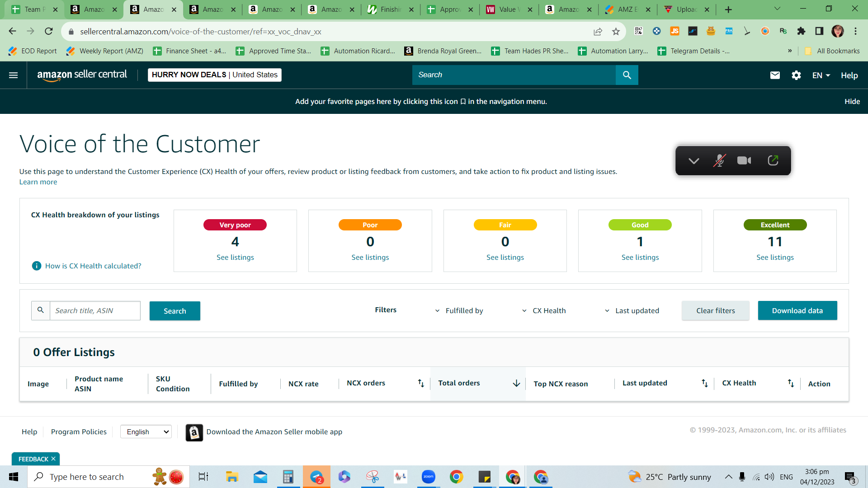The image size is (868, 488).
Task: Open the Settings gear in header
Action: pos(796,75)
